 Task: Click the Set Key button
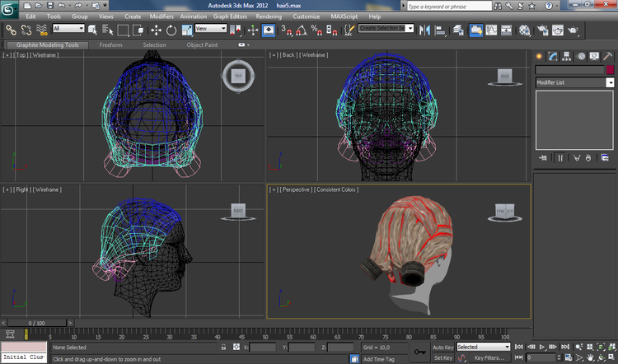[443, 357]
